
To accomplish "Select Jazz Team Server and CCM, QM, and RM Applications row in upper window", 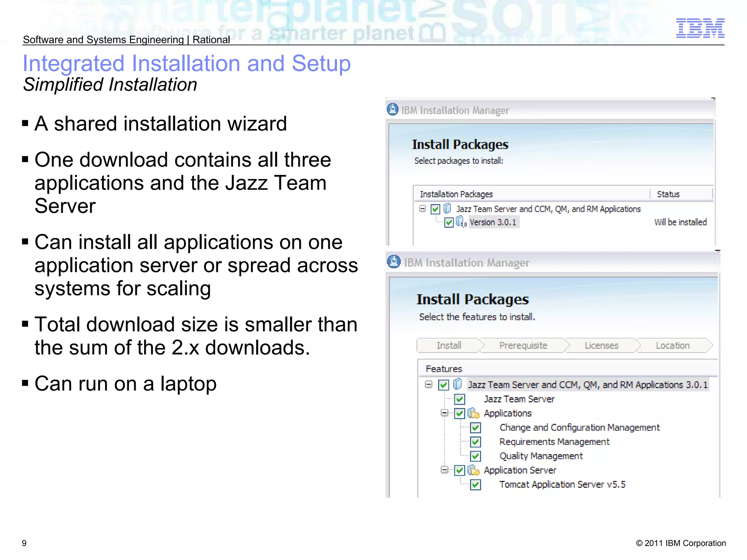I will (x=548, y=209).
